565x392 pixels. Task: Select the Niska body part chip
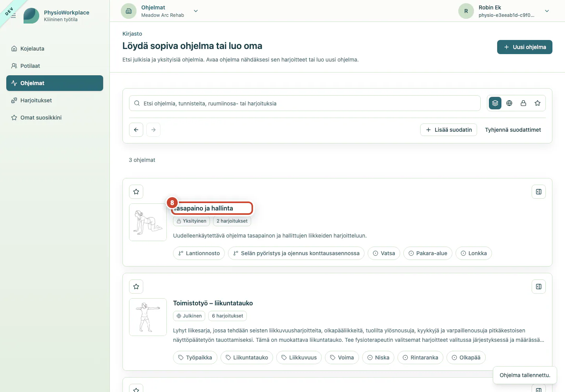pos(378,358)
